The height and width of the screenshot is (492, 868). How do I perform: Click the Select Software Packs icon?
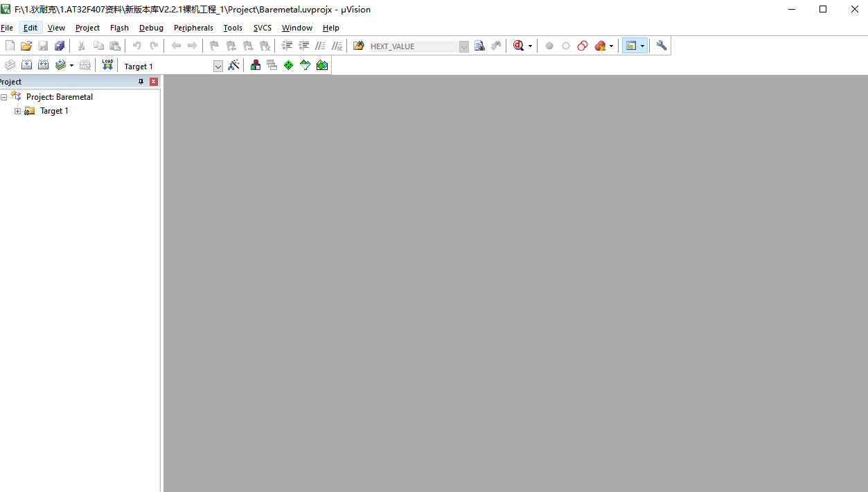coord(305,65)
